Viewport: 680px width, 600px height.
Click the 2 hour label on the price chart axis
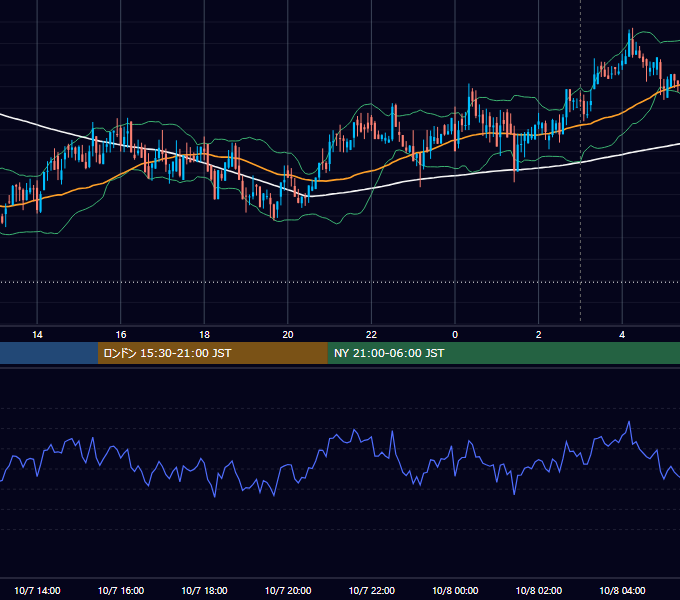coord(539,335)
